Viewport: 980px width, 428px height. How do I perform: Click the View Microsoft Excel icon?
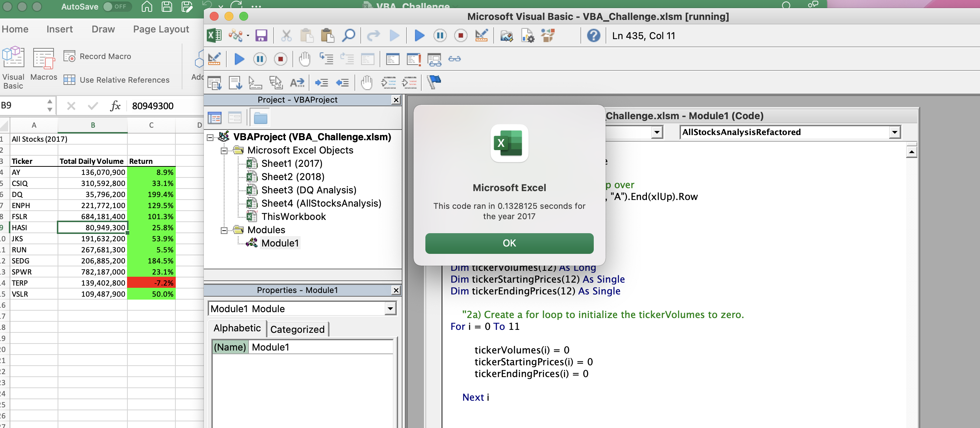tap(214, 36)
